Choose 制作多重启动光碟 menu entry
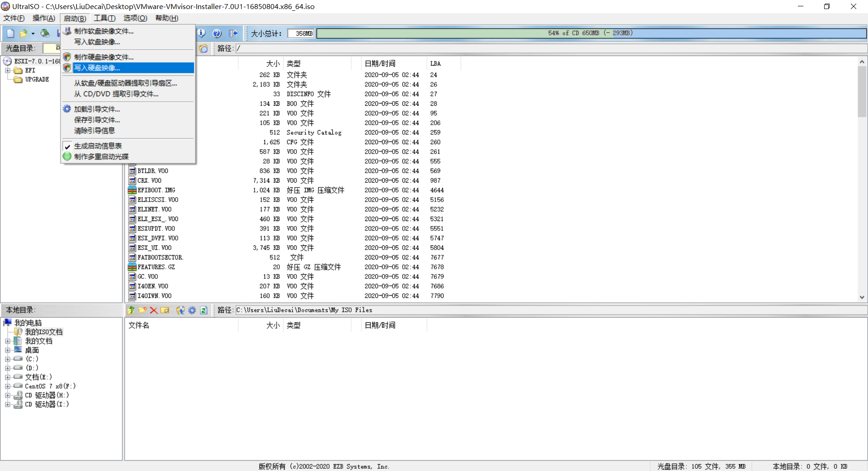This screenshot has height=471, width=868. 128,157
